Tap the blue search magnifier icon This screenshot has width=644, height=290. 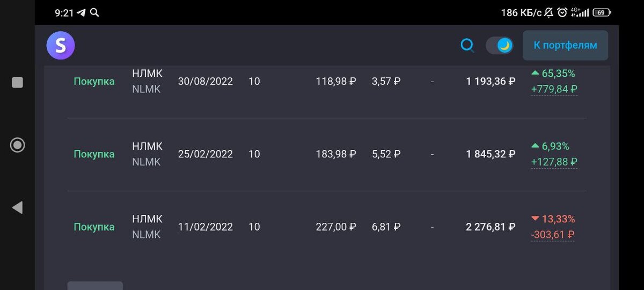click(x=467, y=46)
